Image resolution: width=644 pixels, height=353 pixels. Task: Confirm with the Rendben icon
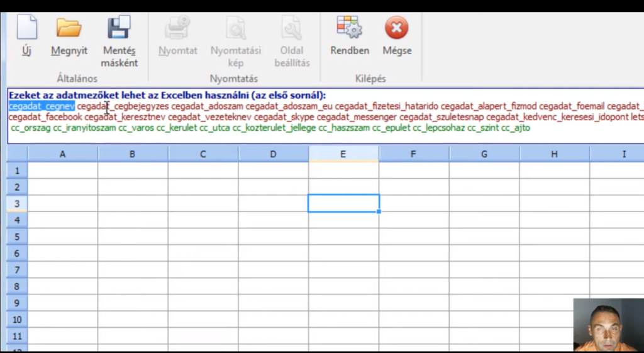point(350,27)
